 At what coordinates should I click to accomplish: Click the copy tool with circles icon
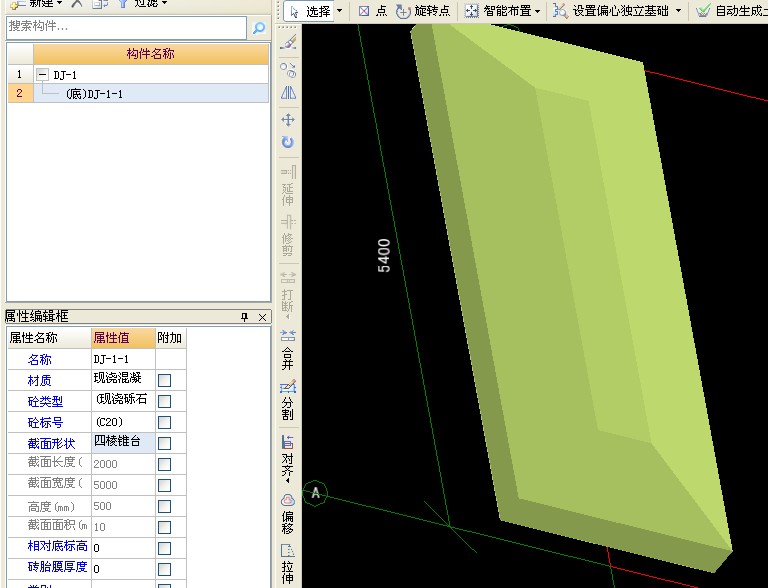pyautogui.click(x=288, y=70)
